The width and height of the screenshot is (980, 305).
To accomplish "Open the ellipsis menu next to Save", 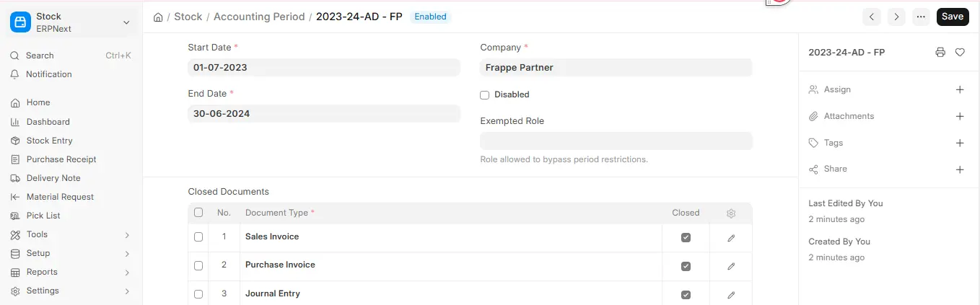I will [x=921, y=17].
